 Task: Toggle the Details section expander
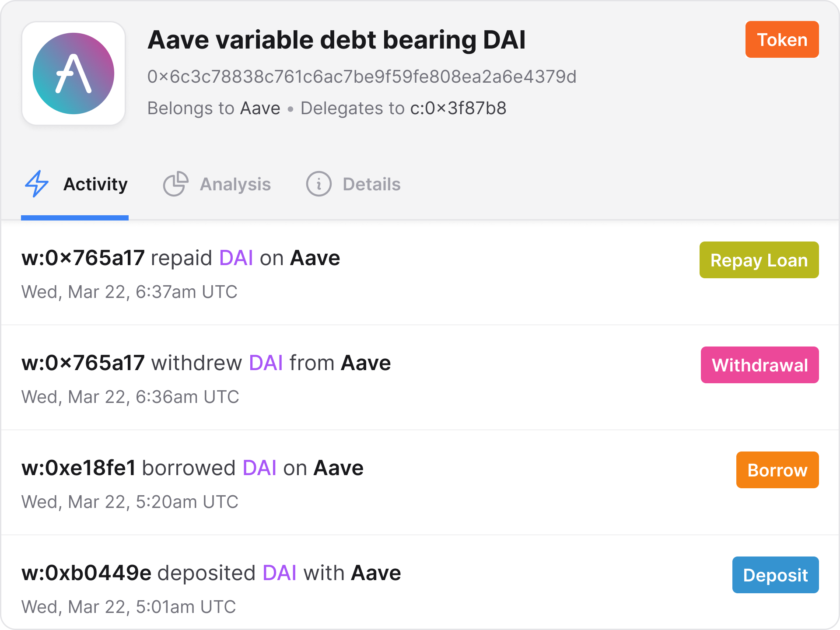(x=354, y=184)
